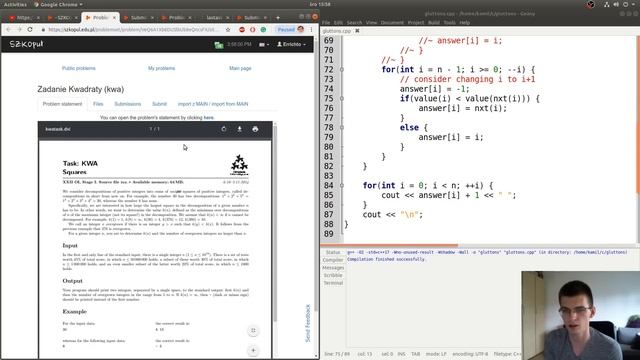Click the Send Feedback side link

308,323
